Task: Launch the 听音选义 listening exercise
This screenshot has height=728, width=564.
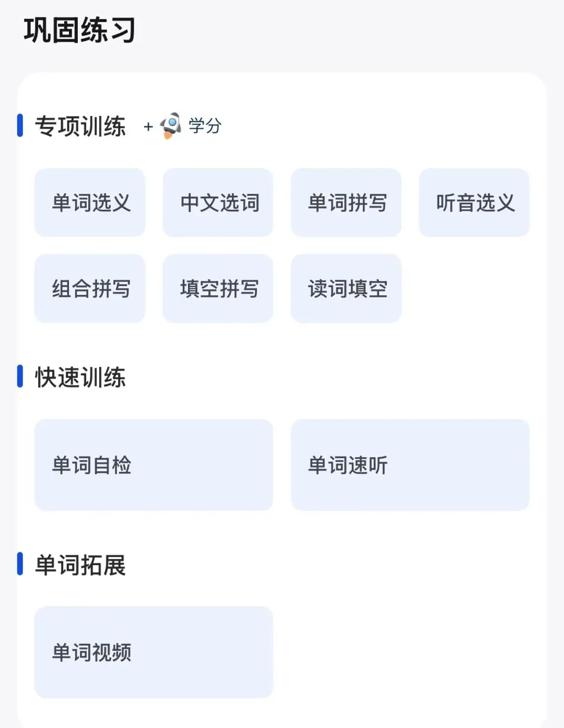Action: [474, 202]
